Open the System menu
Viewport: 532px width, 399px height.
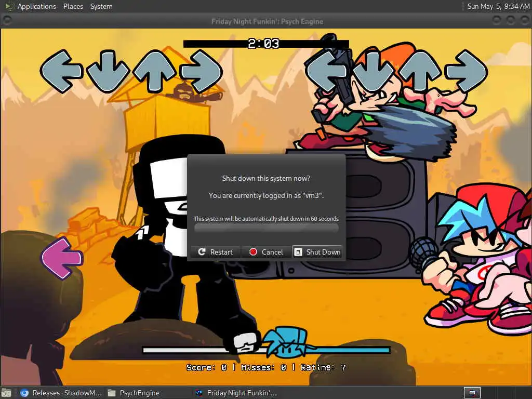[101, 6]
